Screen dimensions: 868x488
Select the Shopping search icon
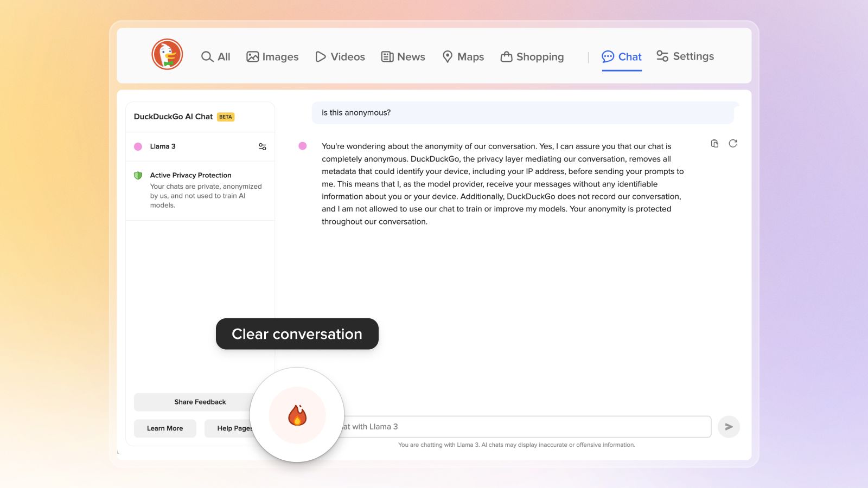(x=506, y=56)
